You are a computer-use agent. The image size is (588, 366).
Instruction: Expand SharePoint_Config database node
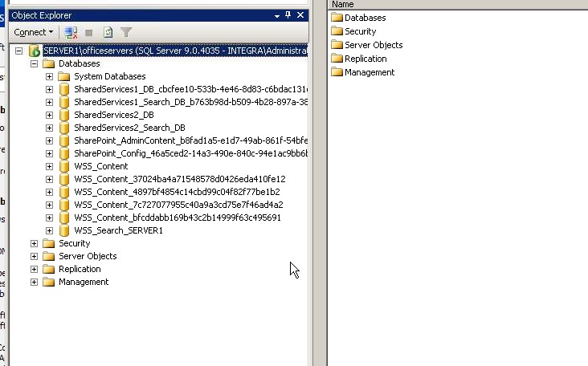pyautogui.click(x=49, y=153)
